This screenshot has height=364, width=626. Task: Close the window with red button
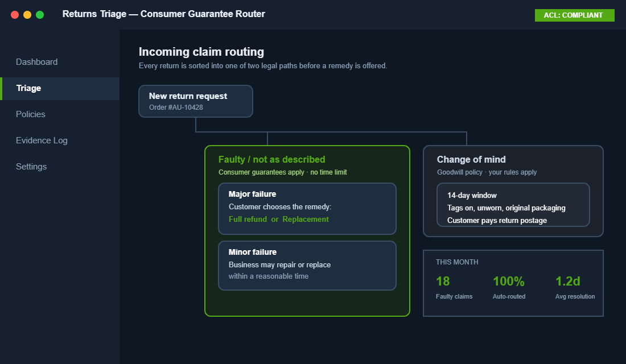[15, 15]
